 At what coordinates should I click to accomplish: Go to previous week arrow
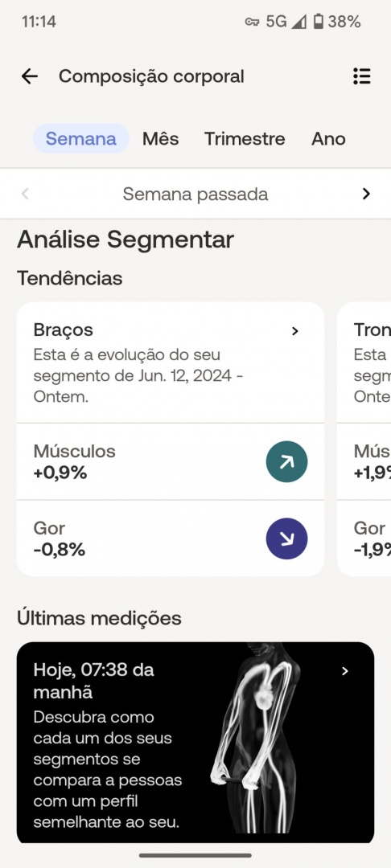click(25, 194)
